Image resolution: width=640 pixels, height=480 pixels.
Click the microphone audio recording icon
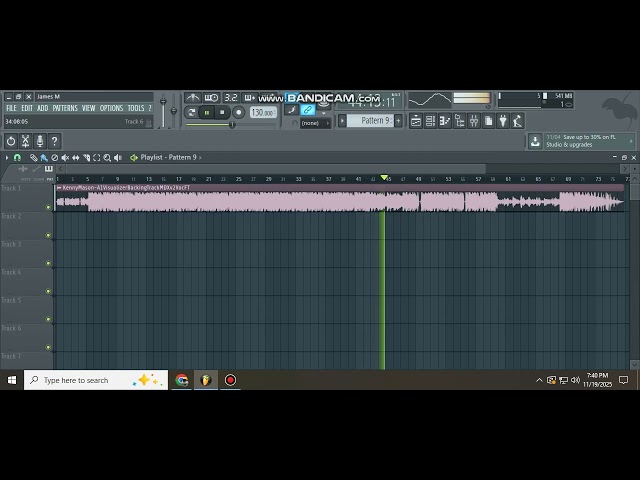point(40,141)
